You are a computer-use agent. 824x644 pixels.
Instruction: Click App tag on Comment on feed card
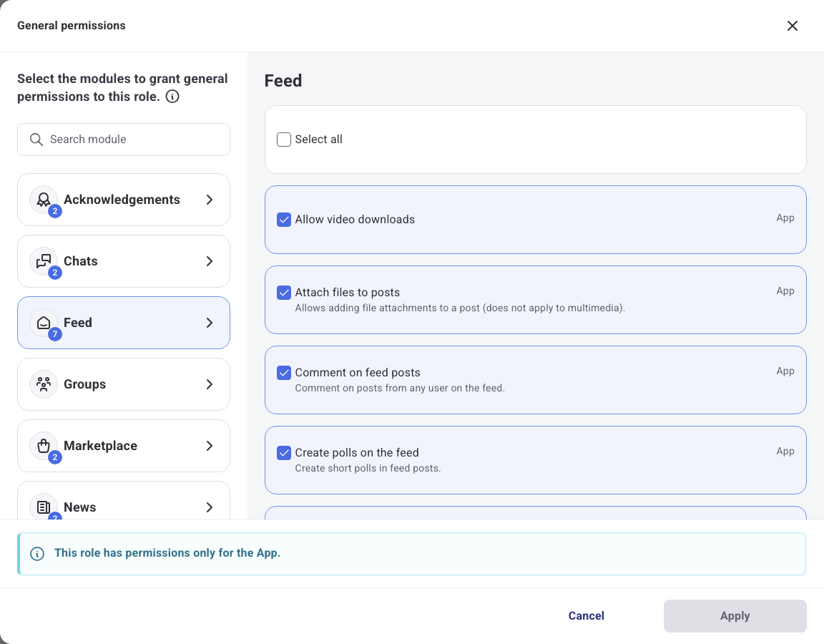pos(785,371)
